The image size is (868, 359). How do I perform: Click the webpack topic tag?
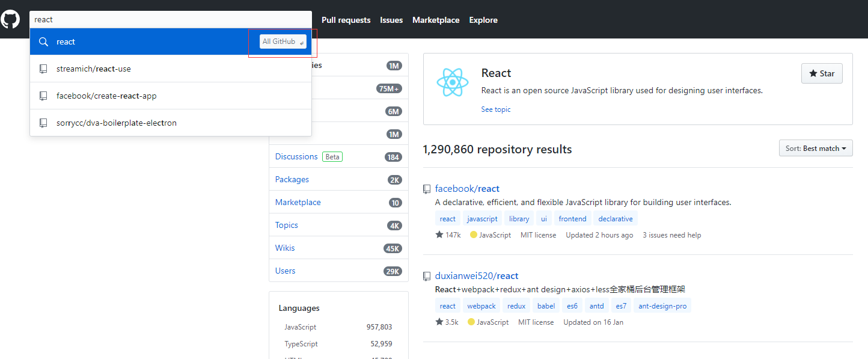click(481, 306)
